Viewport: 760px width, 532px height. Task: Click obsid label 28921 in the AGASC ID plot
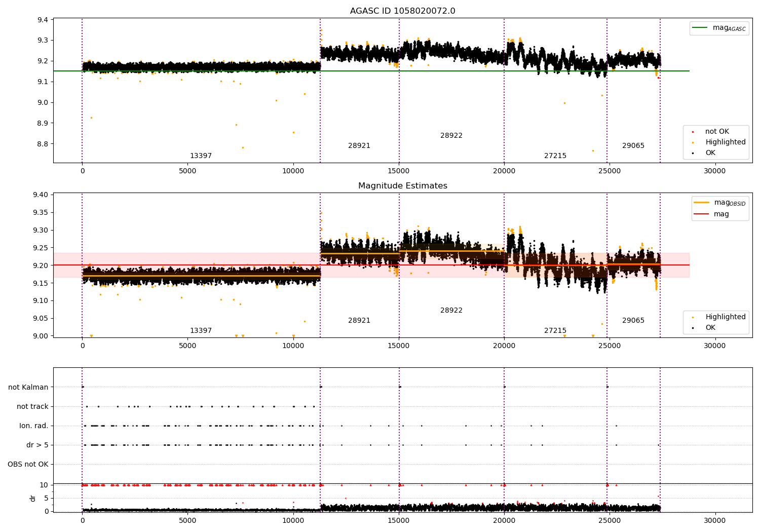tap(359, 146)
